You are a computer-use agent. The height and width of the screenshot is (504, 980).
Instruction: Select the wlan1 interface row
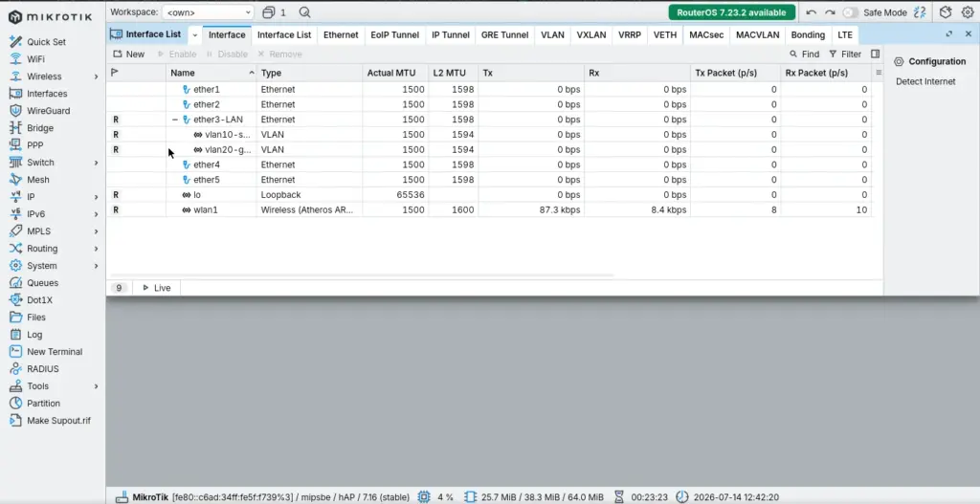point(489,209)
